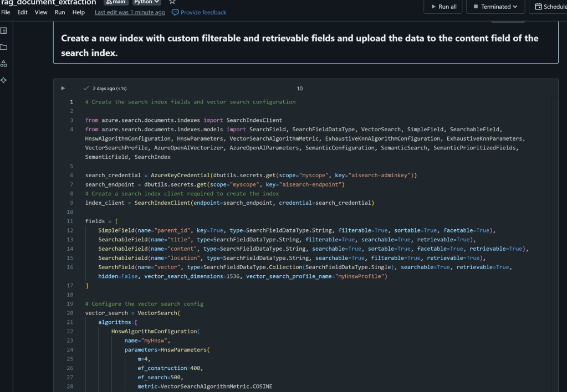The image size is (567, 392).
Task: Open the workspace folder browser icon
Action: tap(4, 47)
